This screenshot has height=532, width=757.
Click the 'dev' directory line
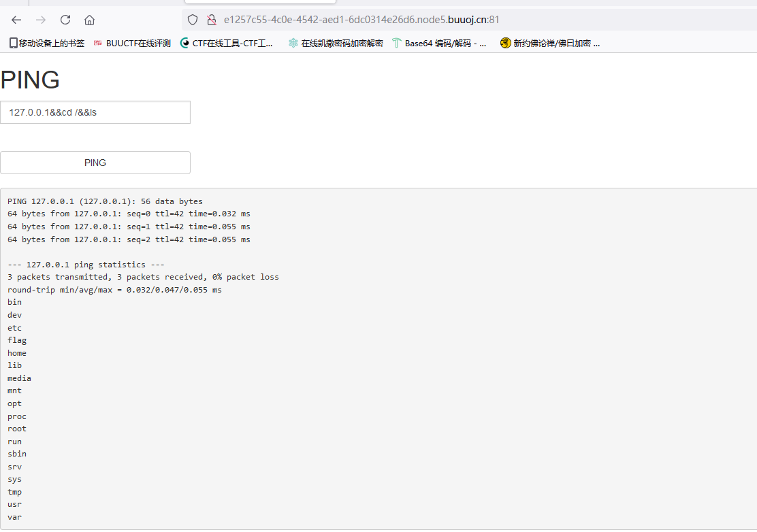pos(14,315)
